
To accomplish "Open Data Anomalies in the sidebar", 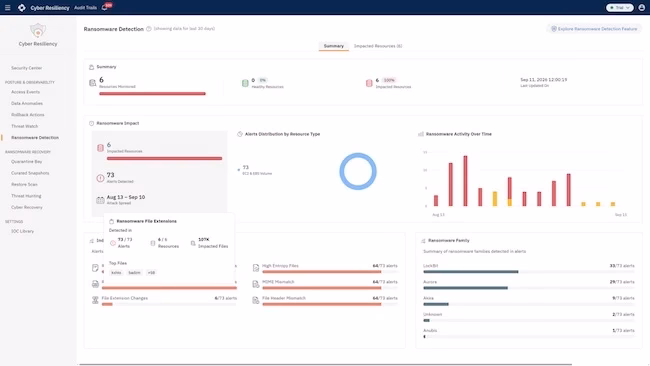I will coord(27,103).
